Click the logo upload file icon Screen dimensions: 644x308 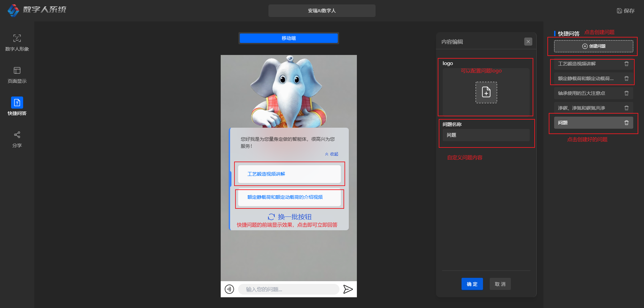coord(486,92)
